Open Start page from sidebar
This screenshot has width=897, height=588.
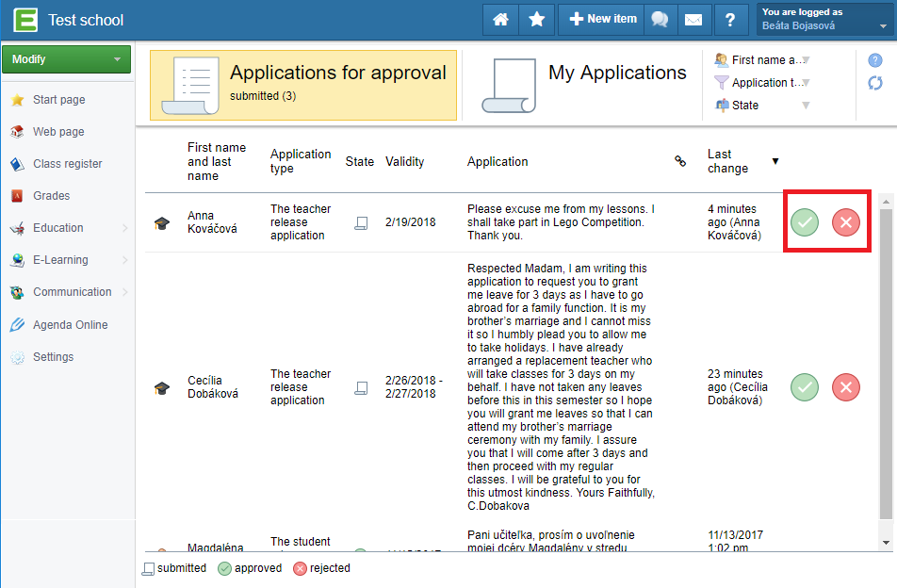(59, 100)
